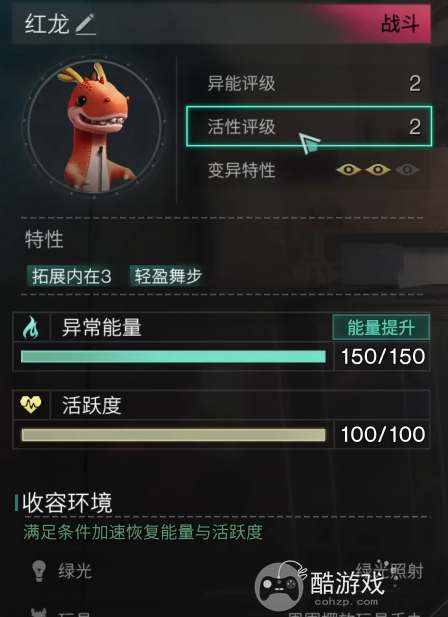Click the red dragon portrait
The width and height of the screenshot is (448, 617).
coord(94,128)
